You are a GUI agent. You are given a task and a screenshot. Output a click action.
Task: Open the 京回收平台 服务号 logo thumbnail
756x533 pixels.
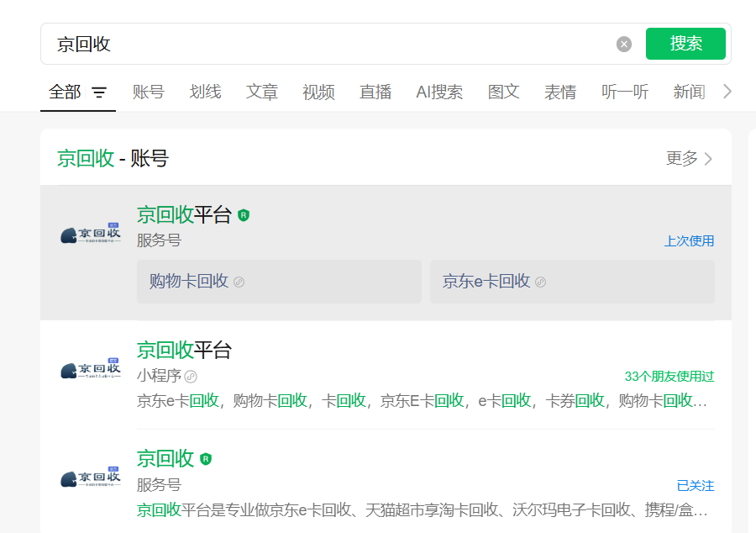pos(91,234)
